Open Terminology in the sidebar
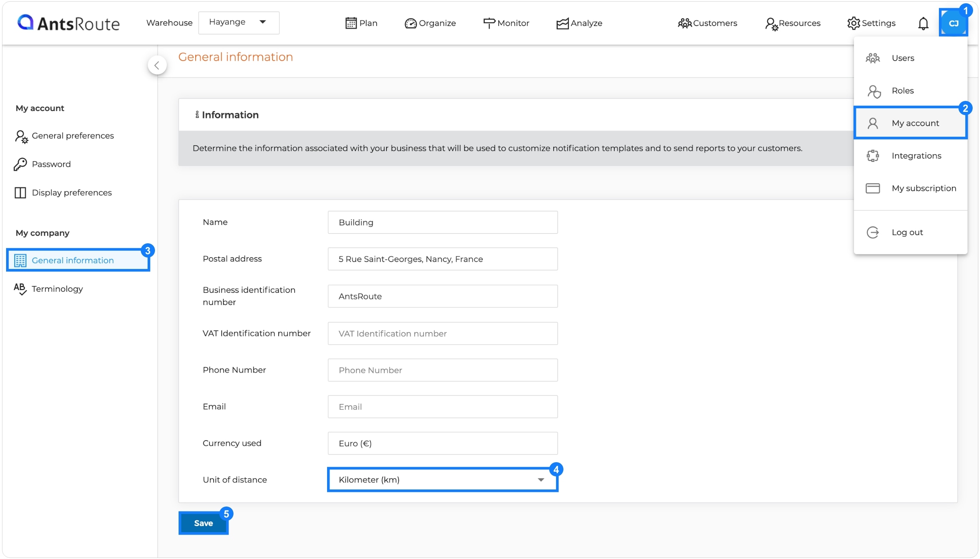The height and width of the screenshot is (559, 980). (57, 289)
